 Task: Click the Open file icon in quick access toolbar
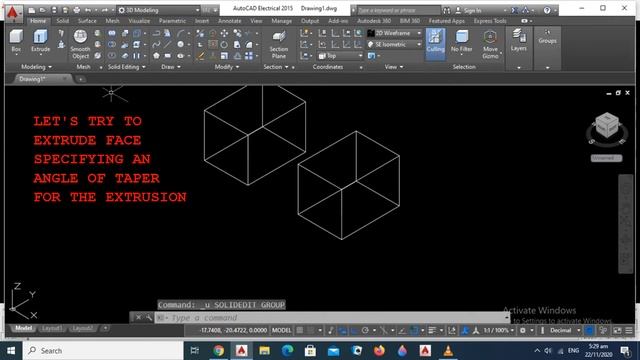(x=43, y=10)
